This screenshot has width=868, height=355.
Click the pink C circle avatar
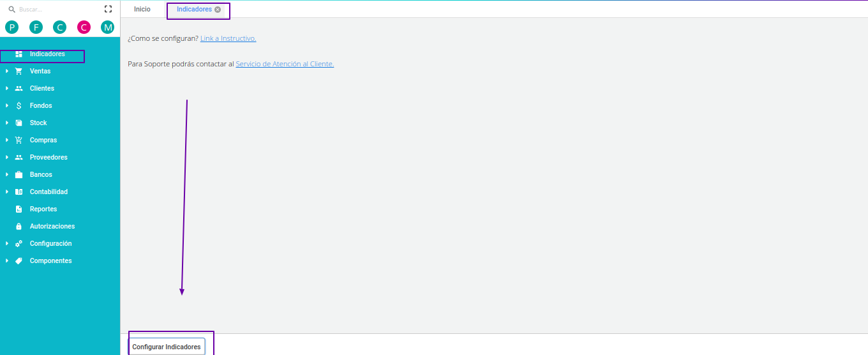[x=84, y=27]
